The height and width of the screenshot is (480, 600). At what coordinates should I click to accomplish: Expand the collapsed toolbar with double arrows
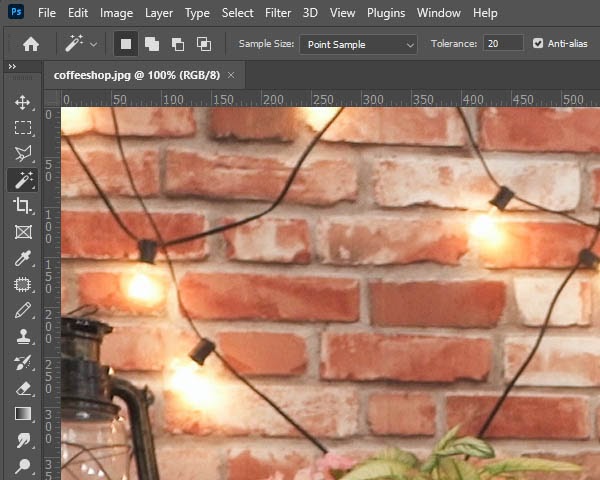12,66
